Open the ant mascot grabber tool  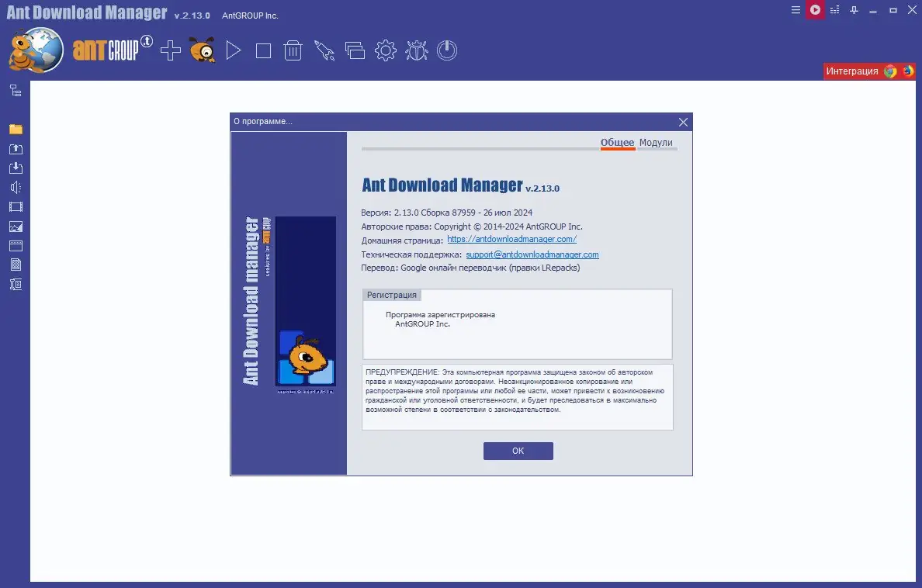click(x=203, y=50)
